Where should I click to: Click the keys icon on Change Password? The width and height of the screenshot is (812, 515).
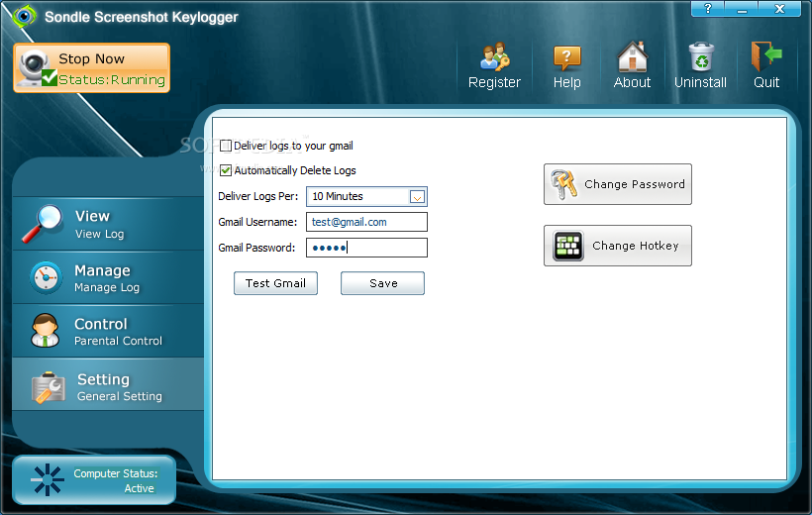click(564, 184)
